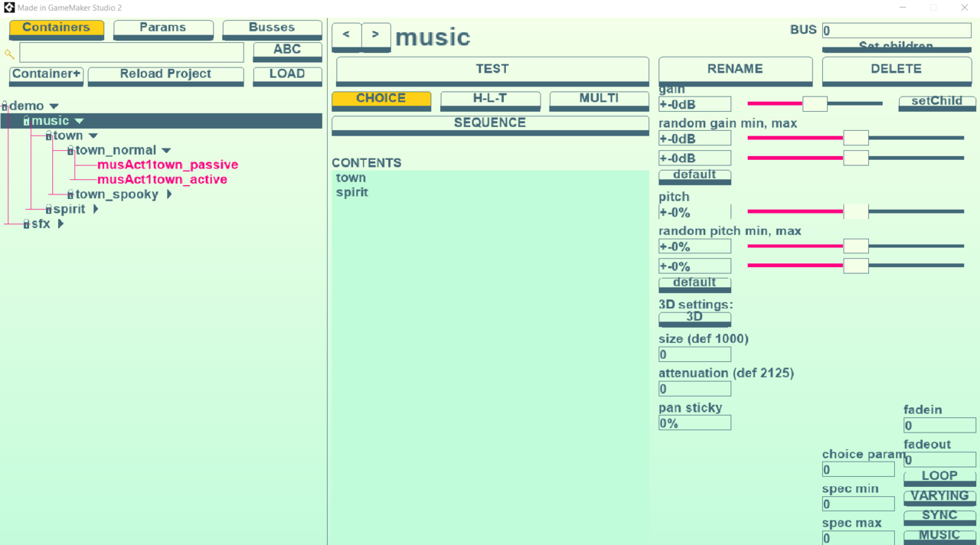The image size is (980, 545).
Task: Click the lock icon beside demo
Action: pos(5,106)
